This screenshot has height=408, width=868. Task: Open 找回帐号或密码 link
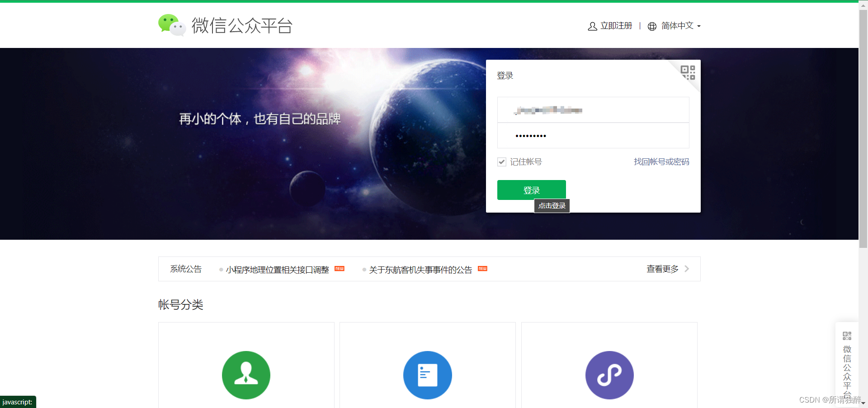[661, 162]
